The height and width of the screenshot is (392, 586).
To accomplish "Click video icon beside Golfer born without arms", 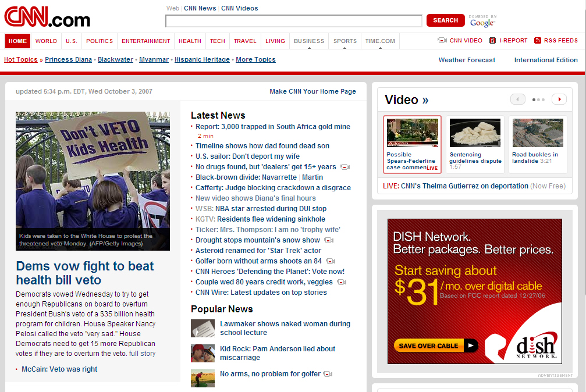I will (x=331, y=261).
